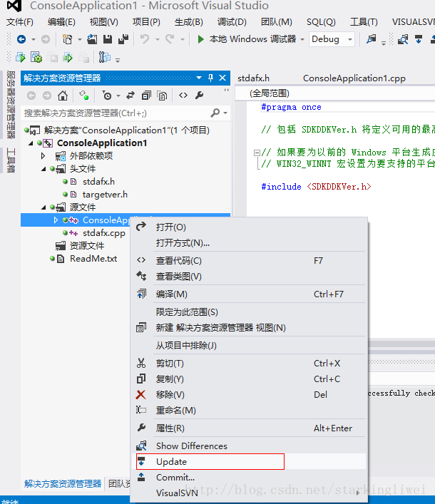The image size is (435, 504).
Task: Click the search magnifier icon in Solution Explorer
Action: coord(215,113)
